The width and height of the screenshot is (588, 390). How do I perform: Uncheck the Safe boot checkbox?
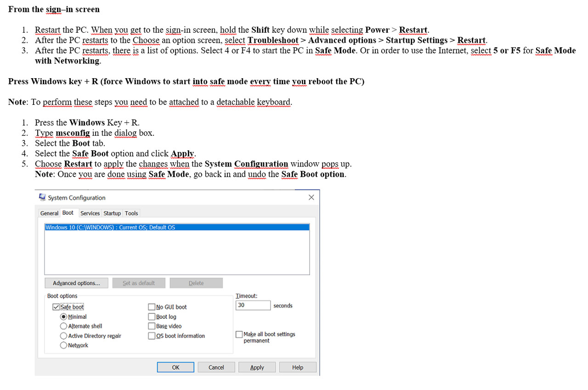click(x=56, y=307)
